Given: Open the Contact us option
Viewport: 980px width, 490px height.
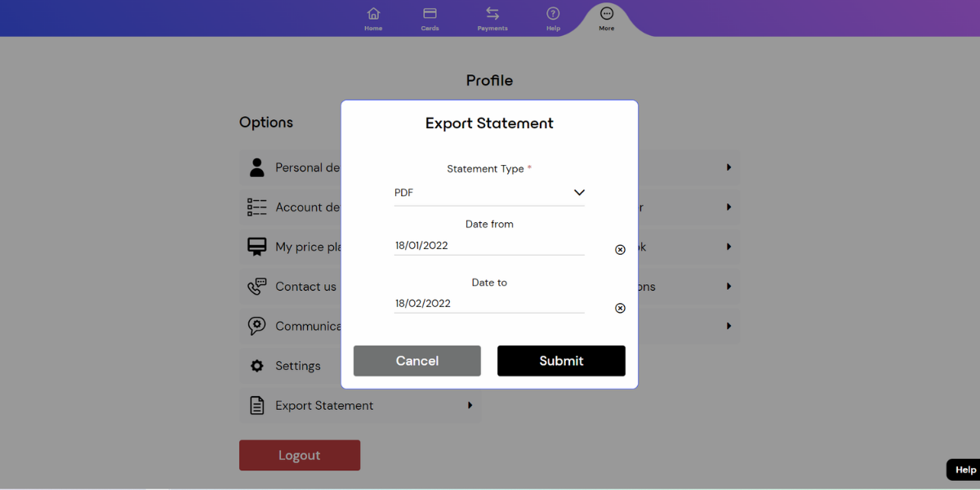Looking at the screenshot, I should click(x=305, y=287).
